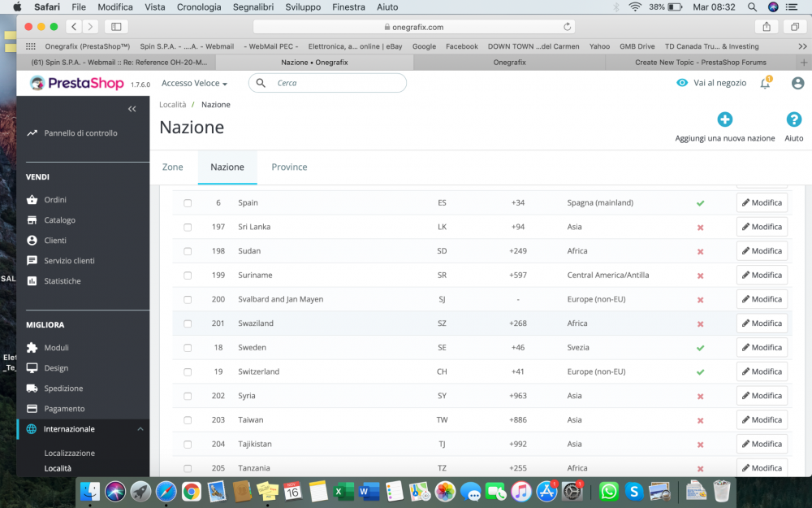Open Ordini in the sidebar

[x=55, y=200]
